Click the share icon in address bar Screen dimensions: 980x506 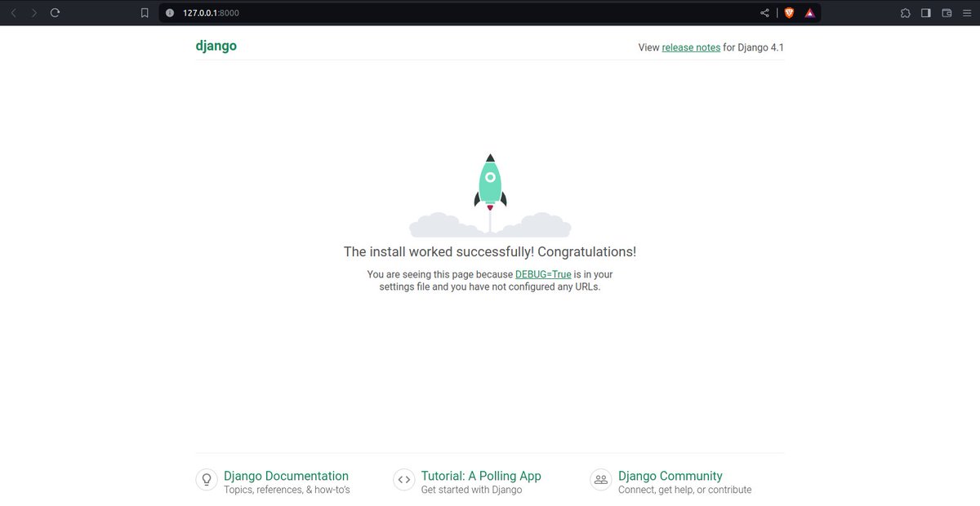(764, 13)
